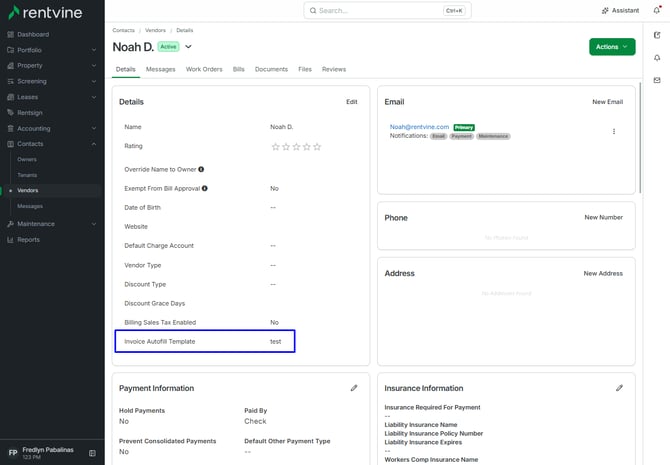The image size is (670, 465).
Task: Click the info icon beside Exempt From Bill Approval
Action: pyautogui.click(x=205, y=188)
